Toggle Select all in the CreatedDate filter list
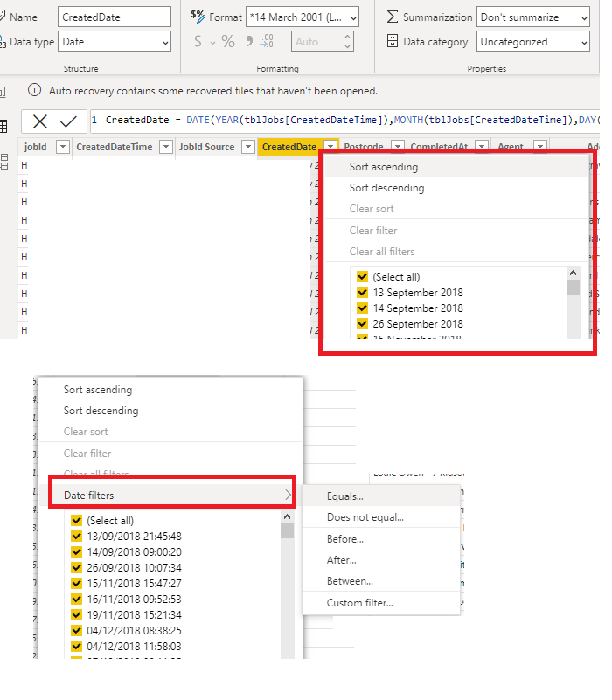Image resolution: width=612 pixels, height=700 pixels. [362, 277]
